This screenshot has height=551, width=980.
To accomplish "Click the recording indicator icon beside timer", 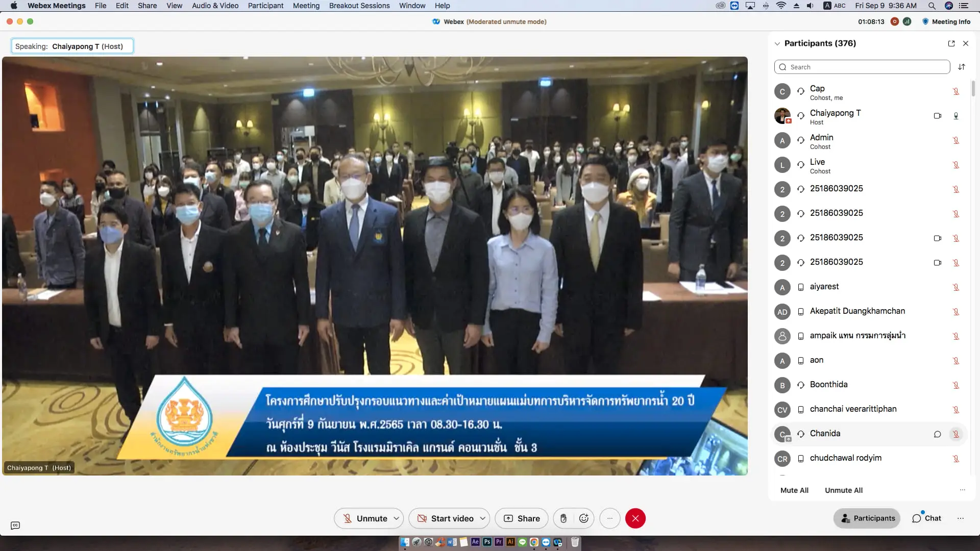I will tap(894, 21).
